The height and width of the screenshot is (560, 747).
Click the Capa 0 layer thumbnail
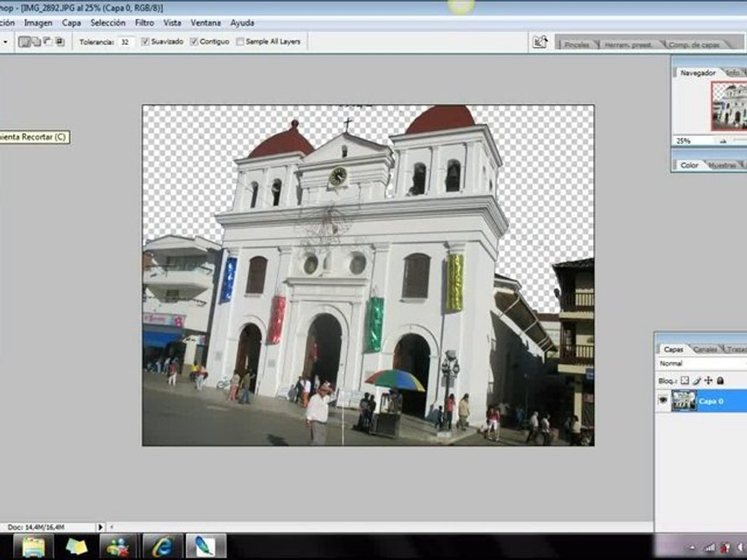(x=684, y=401)
